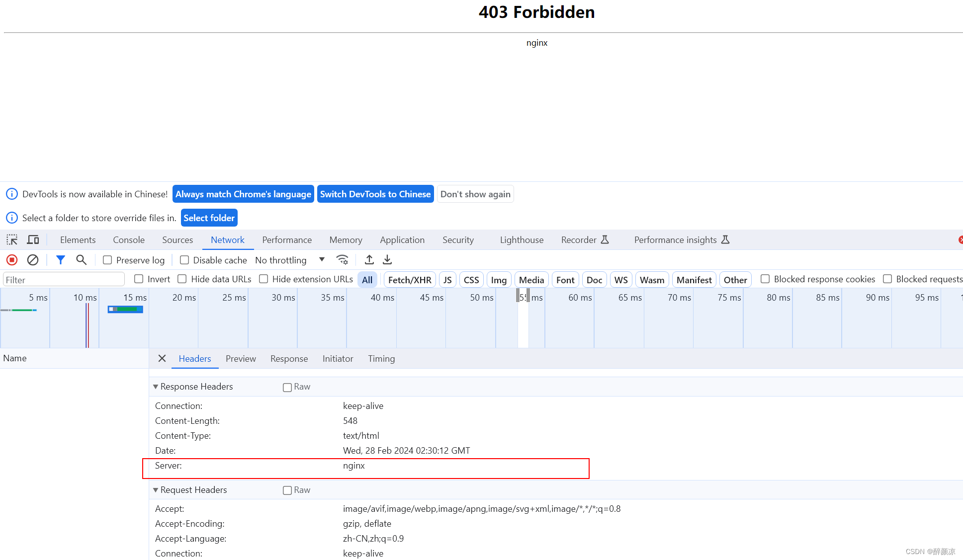Switch to Preview tab in request details
Viewport: 963px width, 560px height.
click(x=241, y=359)
